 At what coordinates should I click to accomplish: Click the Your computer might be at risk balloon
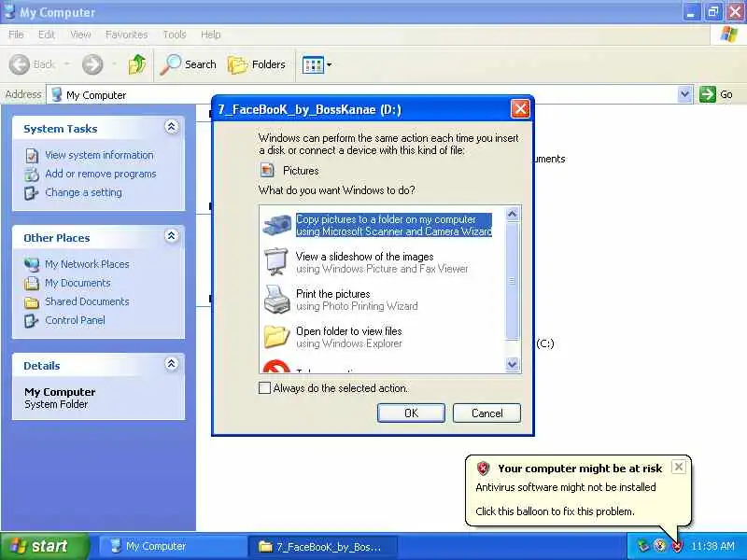pyautogui.click(x=578, y=491)
